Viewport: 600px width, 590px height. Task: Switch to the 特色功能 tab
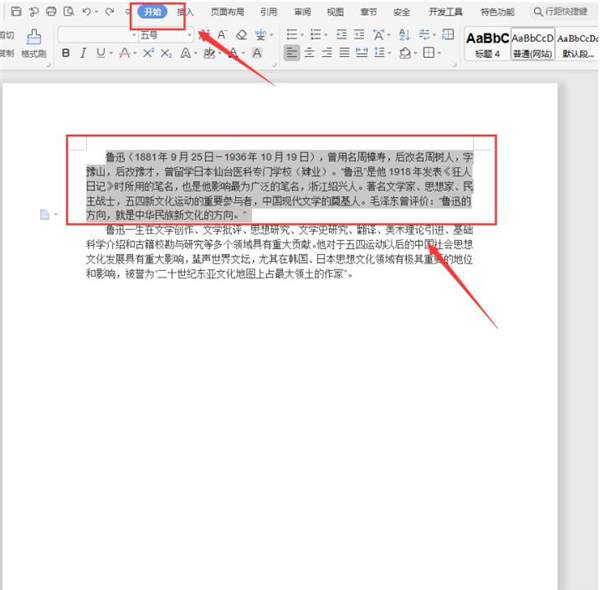(x=497, y=12)
